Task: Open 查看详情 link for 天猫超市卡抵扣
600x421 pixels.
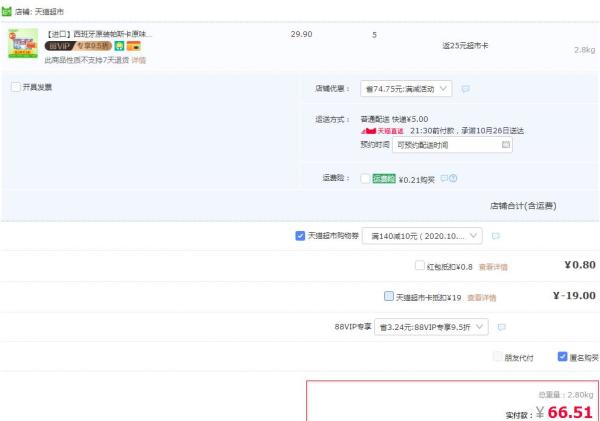Action: 482,298
